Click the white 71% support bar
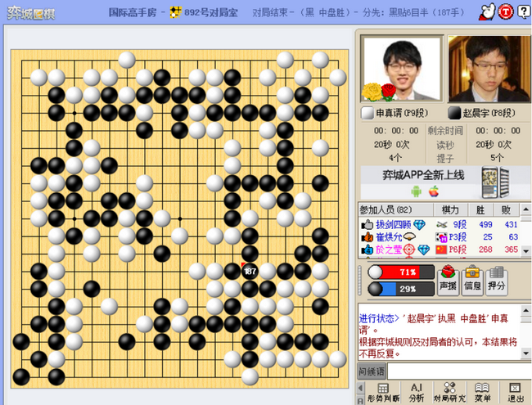Screen dimensions: 532x405 tap(401, 272)
